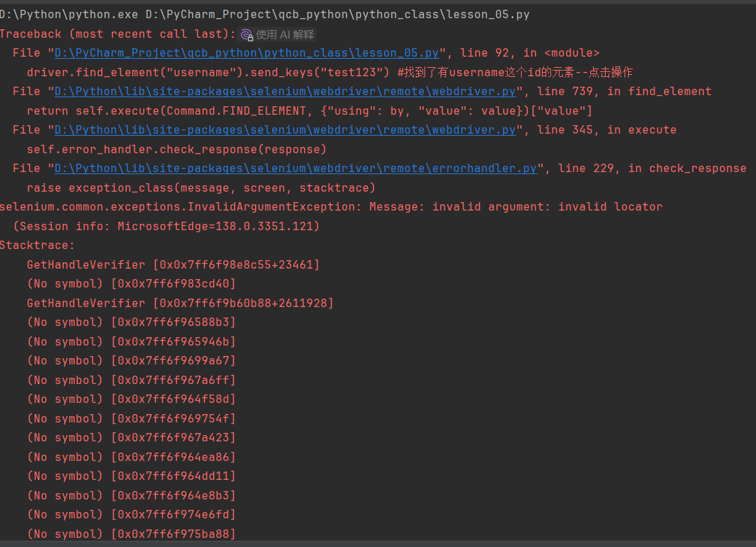
Task: Click the No symbol 0x7ff6f969754f line
Action: coord(131,419)
